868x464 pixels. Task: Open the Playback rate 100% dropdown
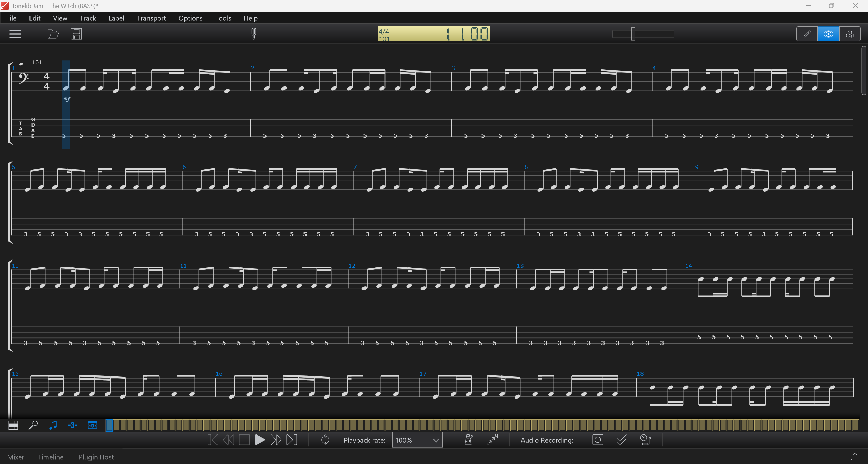(x=417, y=440)
